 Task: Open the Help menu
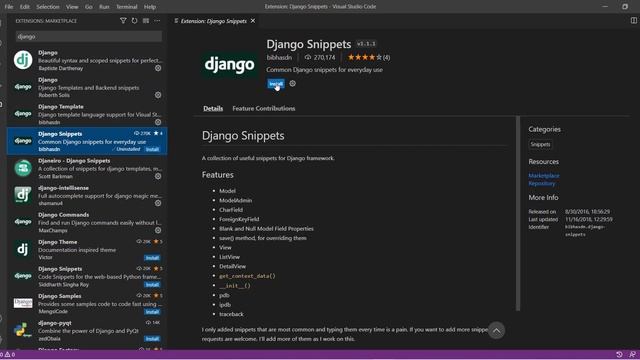[150, 7]
